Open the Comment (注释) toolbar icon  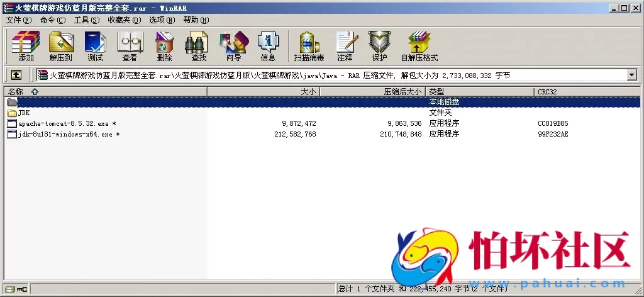point(345,46)
